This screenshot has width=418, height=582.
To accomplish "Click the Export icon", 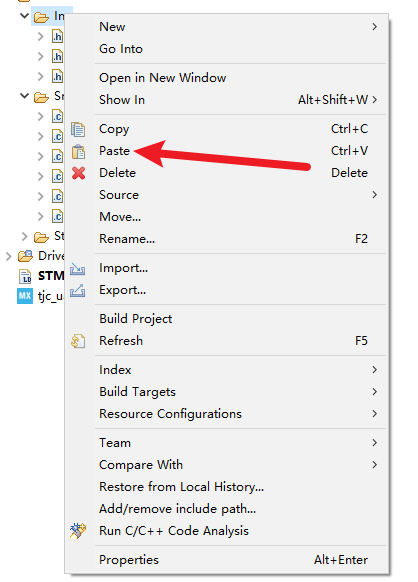I will coord(78,290).
